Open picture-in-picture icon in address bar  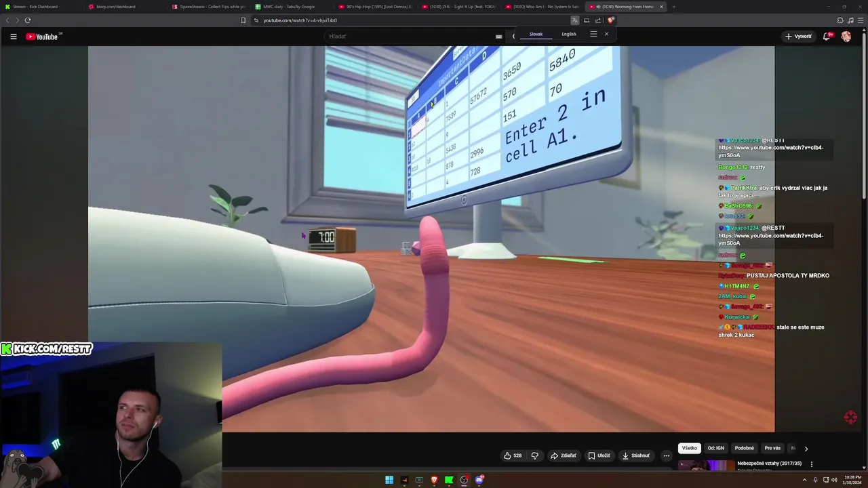(587, 20)
